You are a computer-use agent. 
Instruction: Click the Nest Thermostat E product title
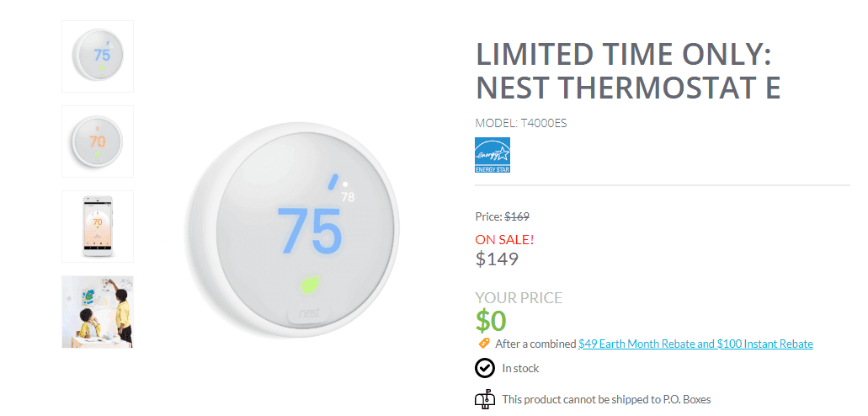pos(628,71)
